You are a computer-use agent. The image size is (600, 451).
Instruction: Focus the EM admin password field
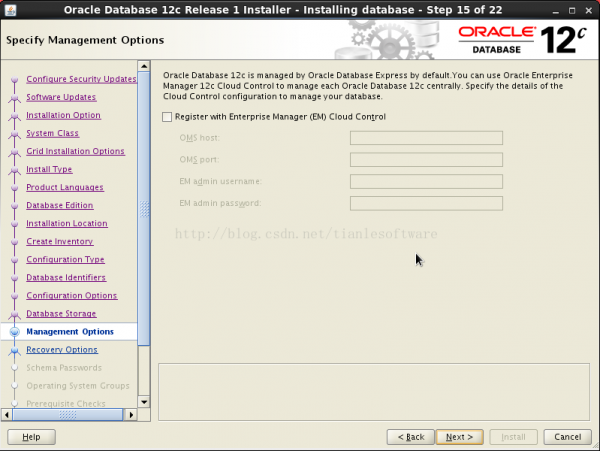(x=426, y=204)
